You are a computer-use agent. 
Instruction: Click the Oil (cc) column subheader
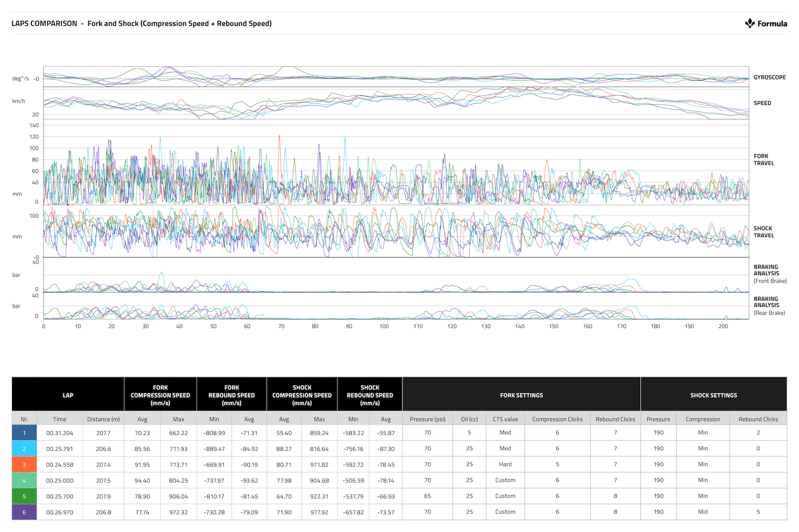[x=469, y=419]
